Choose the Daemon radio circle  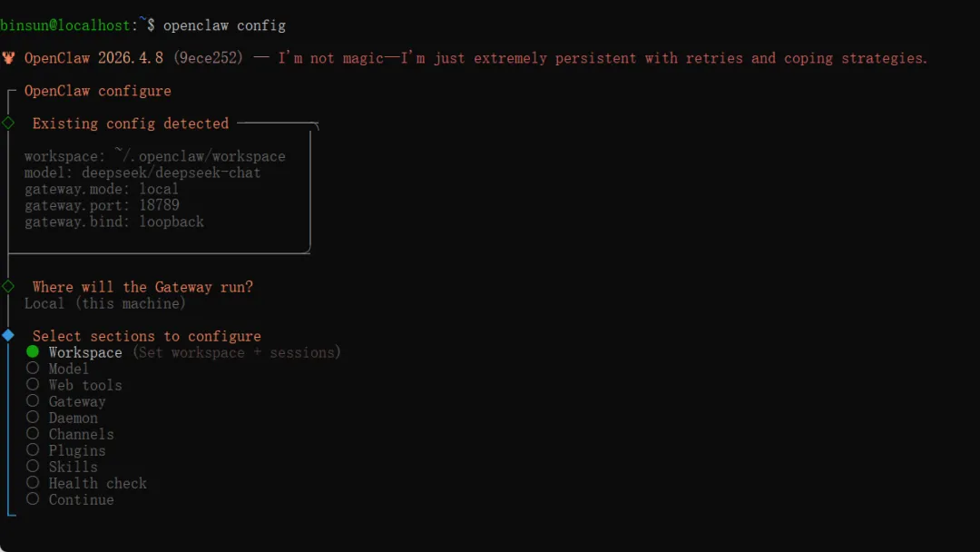pos(33,417)
